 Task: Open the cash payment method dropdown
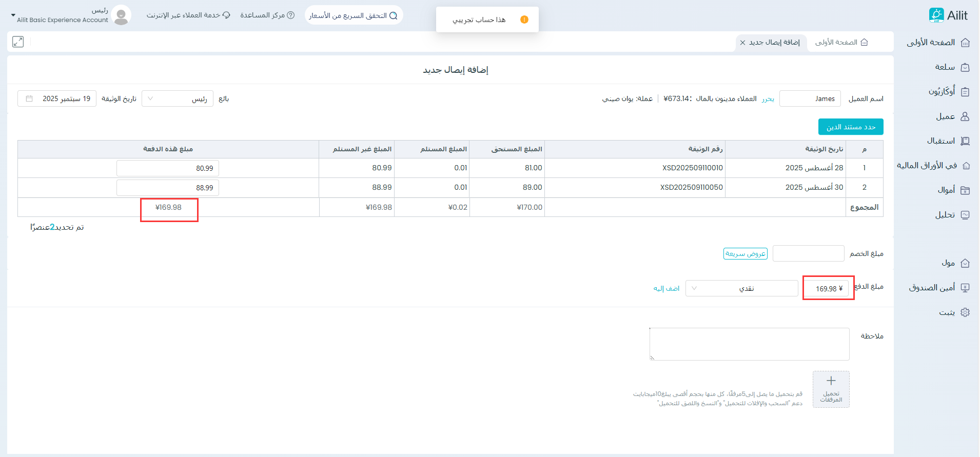pos(741,288)
